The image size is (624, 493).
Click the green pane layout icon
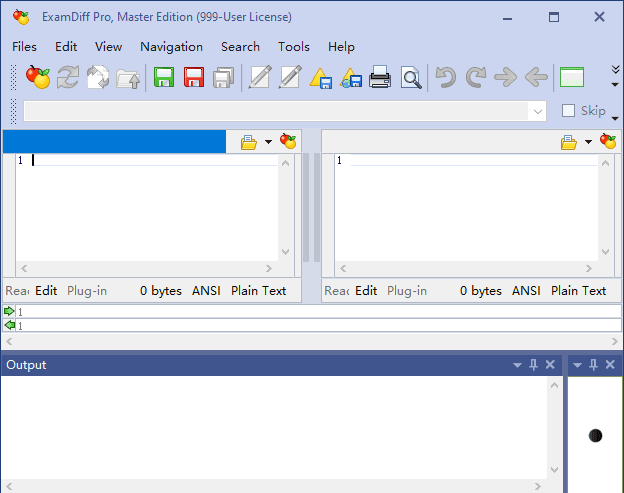pyautogui.click(x=572, y=77)
